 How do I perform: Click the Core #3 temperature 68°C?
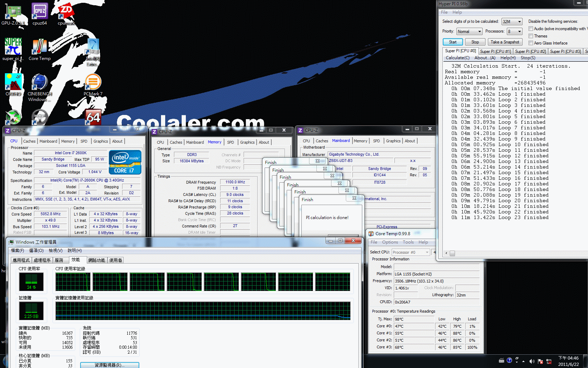[x=414, y=347]
